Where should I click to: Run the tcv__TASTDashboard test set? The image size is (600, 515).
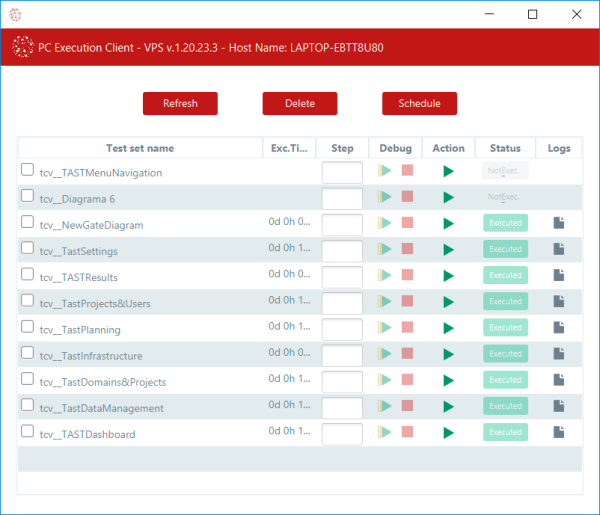pos(448,433)
